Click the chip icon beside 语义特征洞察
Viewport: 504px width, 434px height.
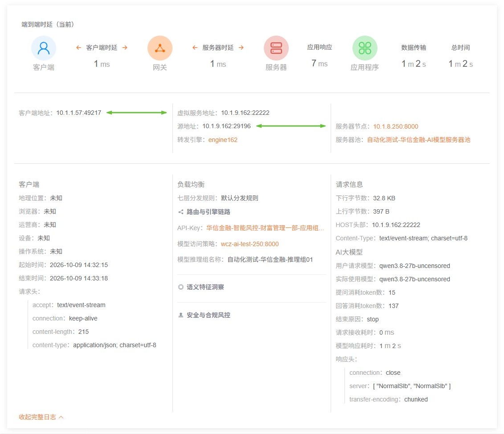[x=180, y=287]
